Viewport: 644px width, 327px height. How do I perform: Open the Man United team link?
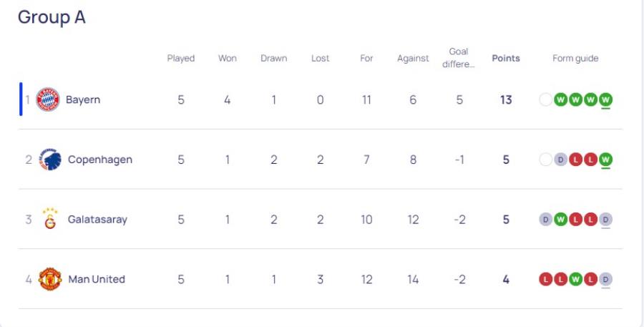coord(97,279)
